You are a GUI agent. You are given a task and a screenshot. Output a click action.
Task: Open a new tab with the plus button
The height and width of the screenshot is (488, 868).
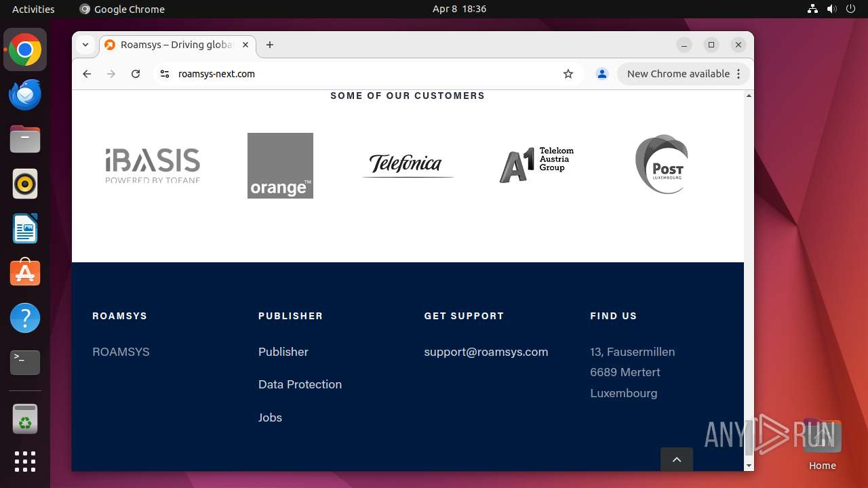(x=270, y=45)
